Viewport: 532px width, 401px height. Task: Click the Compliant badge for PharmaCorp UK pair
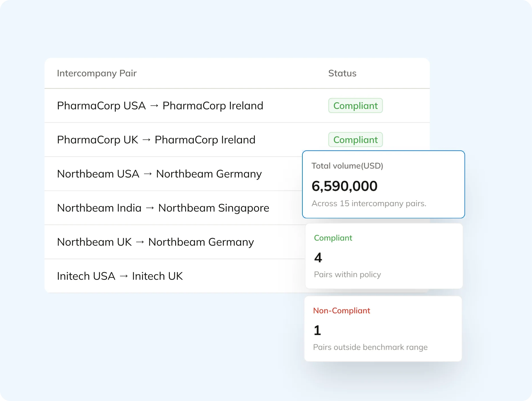[x=355, y=139]
